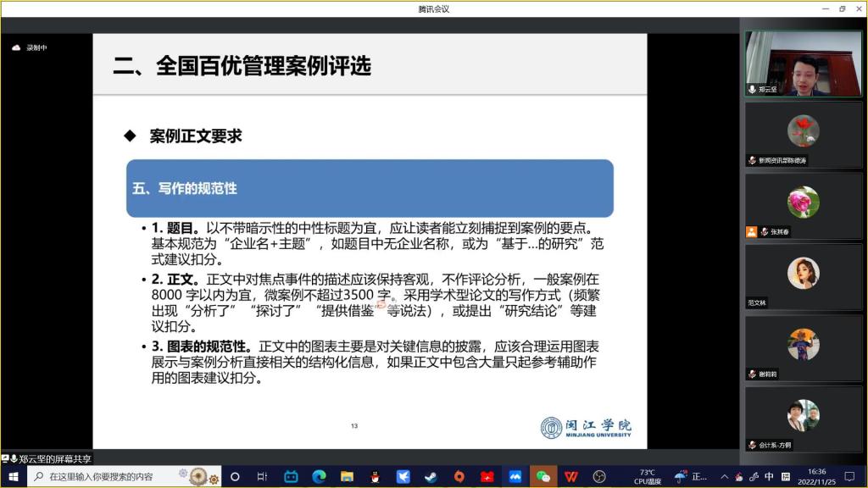Open QQ penguin icon on taskbar
The image size is (868, 488).
(375, 476)
